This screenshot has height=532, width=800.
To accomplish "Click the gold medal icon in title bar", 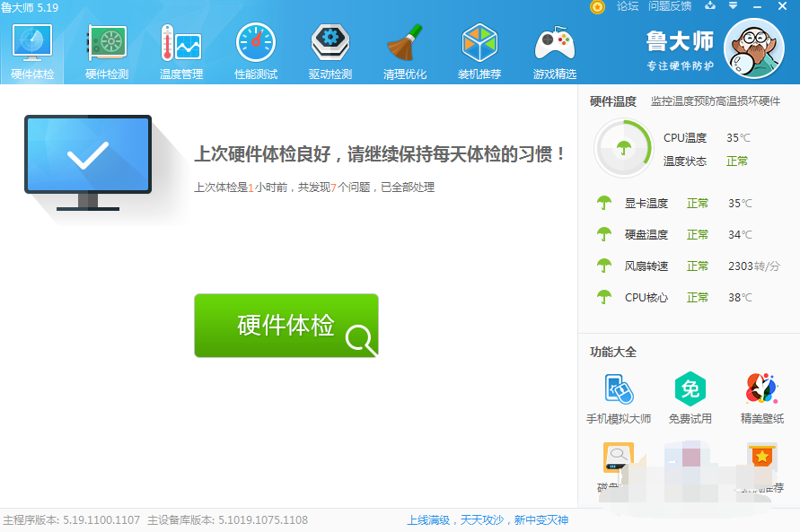I will point(598,6).
